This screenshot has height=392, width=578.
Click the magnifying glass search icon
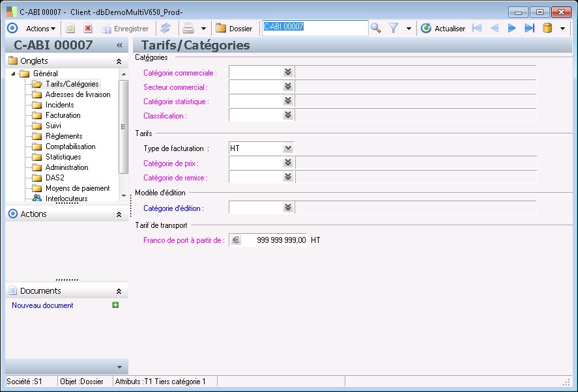(x=375, y=28)
